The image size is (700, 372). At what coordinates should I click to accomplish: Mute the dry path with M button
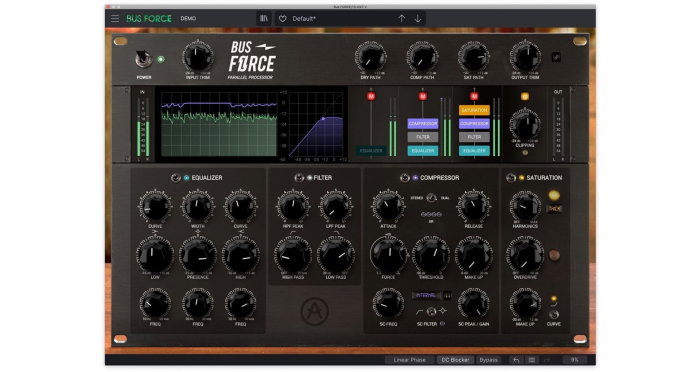tap(371, 96)
